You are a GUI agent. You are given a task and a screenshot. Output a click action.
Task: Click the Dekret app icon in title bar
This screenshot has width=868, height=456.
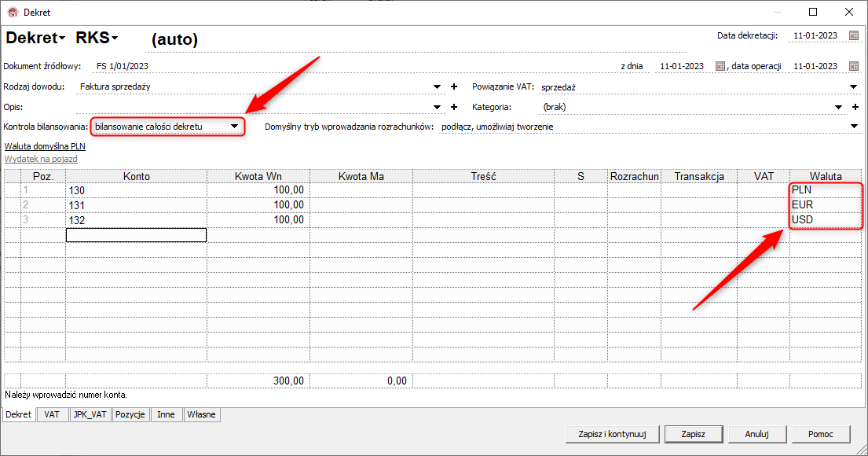click(x=13, y=13)
